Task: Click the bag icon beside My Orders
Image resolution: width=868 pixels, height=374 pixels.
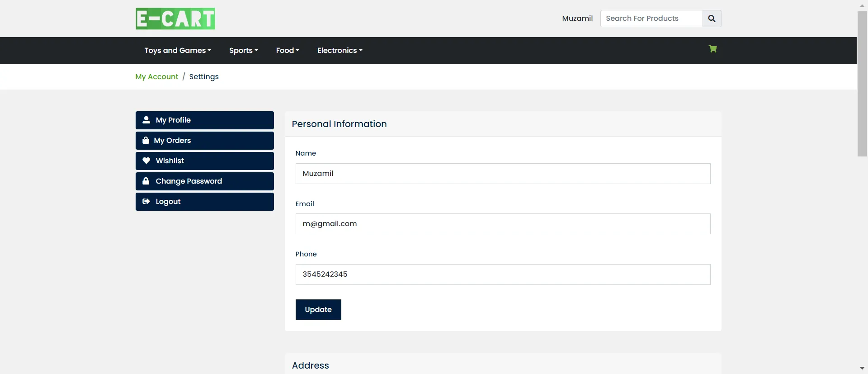Action: tap(146, 140)
